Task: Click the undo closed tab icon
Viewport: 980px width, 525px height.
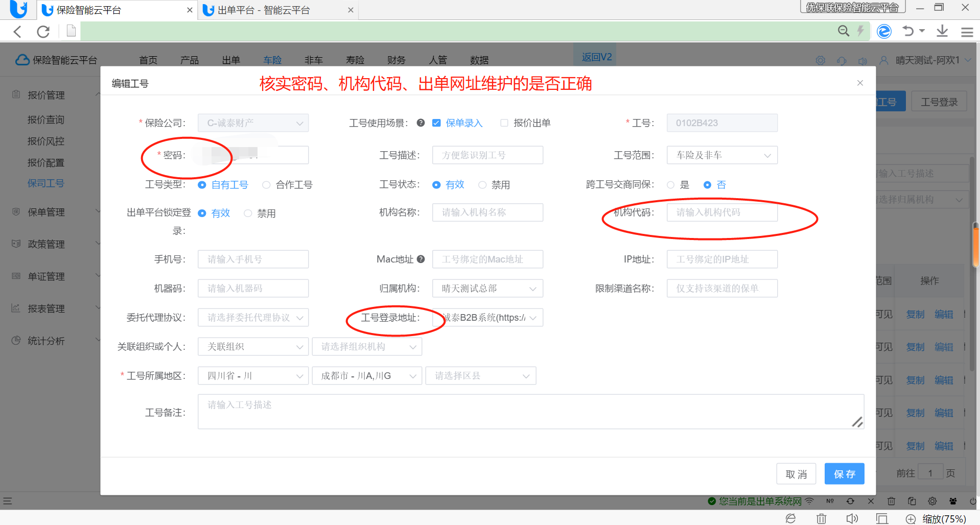Action: pos(908,31)
